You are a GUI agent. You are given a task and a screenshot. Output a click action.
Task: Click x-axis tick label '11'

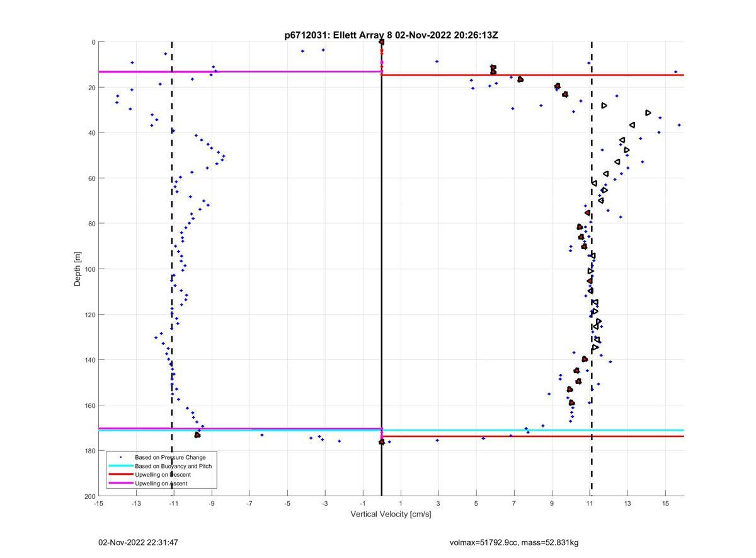click(590, 504)
